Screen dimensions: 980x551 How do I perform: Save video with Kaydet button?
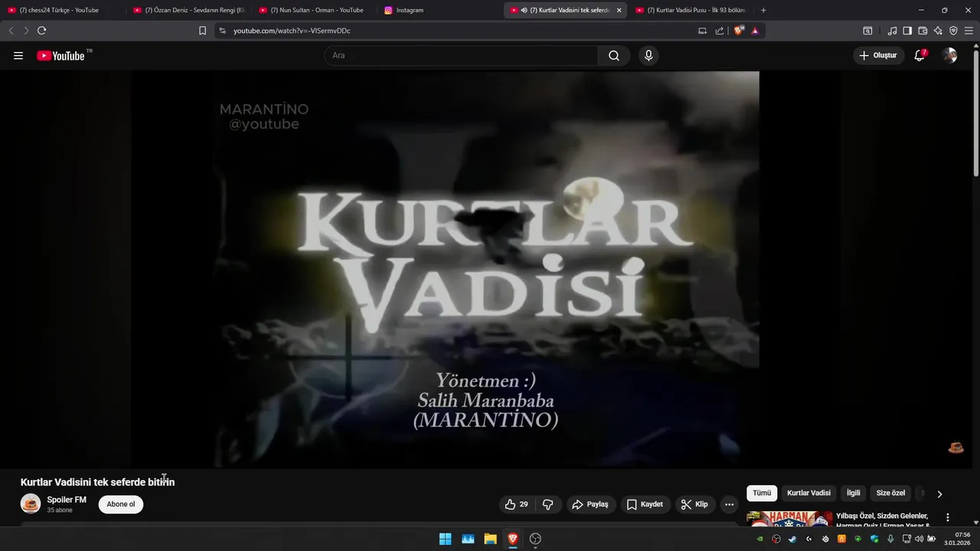[645, 504]
